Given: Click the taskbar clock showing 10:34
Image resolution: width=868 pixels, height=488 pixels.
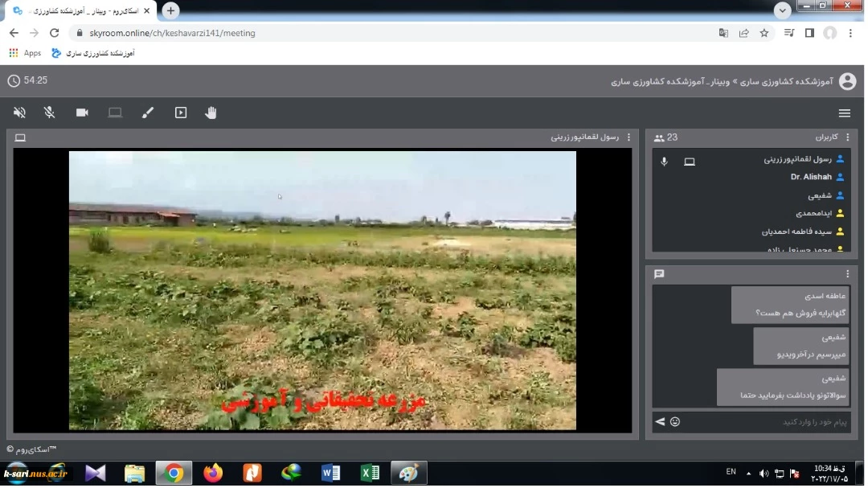Looking at the screenshot, I should tap(829, 474).
